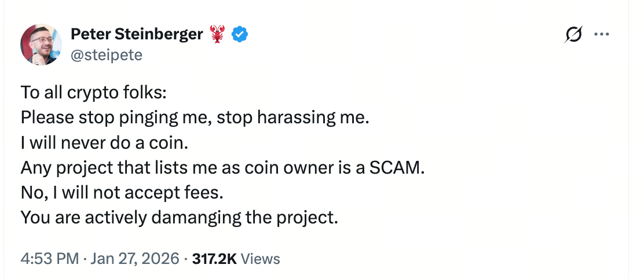Click the blue verified checkmark badge

tap(240, 35)
